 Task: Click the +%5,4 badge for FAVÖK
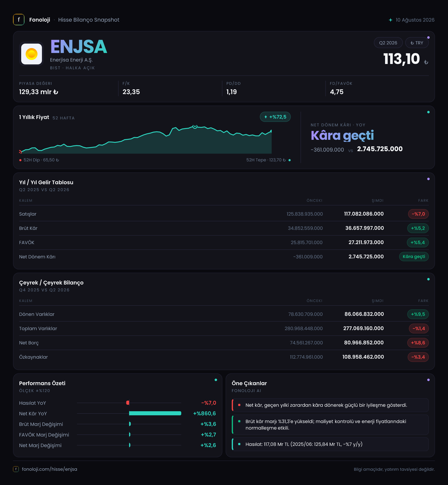click(418, 242)
